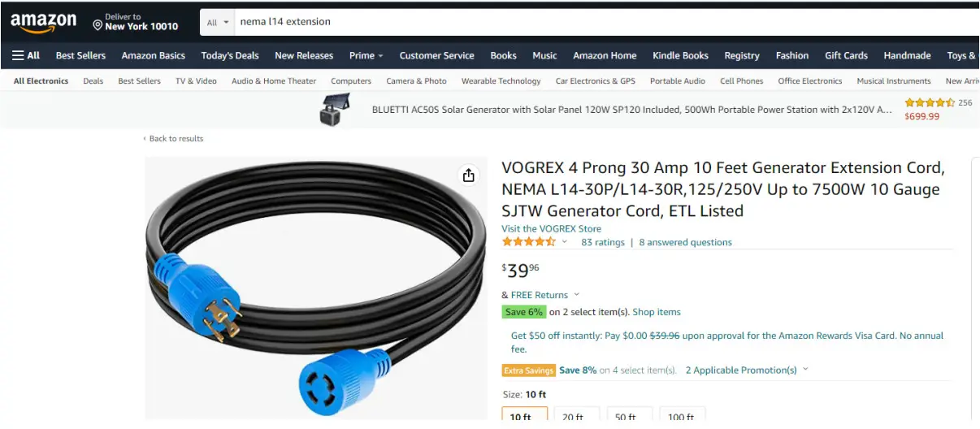This screenshot has height=429, width=980.
Task: Expand the Prime menu dropdown
Action: (x=366, y=55)
